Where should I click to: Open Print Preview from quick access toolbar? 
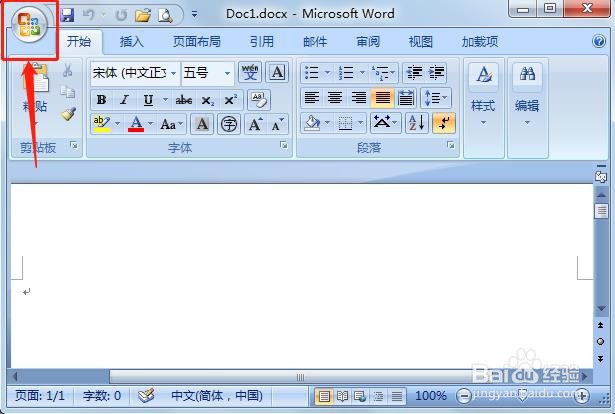[165, 15]
